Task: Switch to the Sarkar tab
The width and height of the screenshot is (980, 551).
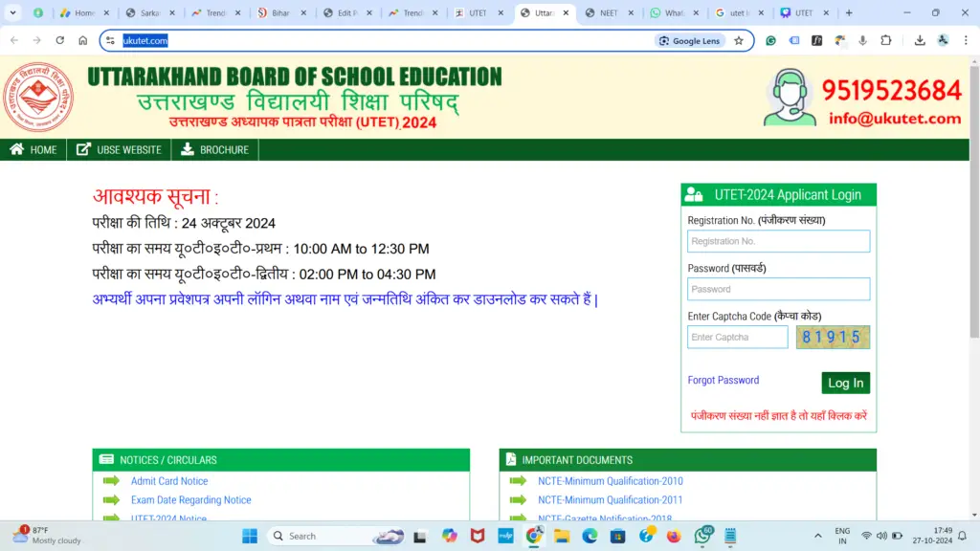Action: point(150,12)
